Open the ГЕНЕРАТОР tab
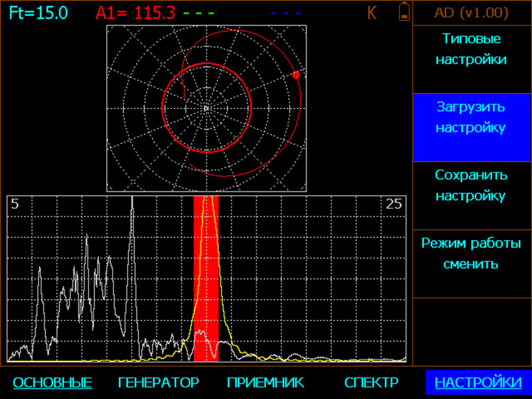Viewport: 532px width, 399px height. [158, 382]
